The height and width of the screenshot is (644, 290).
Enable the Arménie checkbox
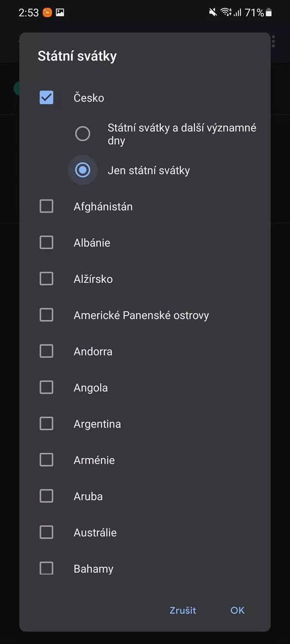point(46,460)
